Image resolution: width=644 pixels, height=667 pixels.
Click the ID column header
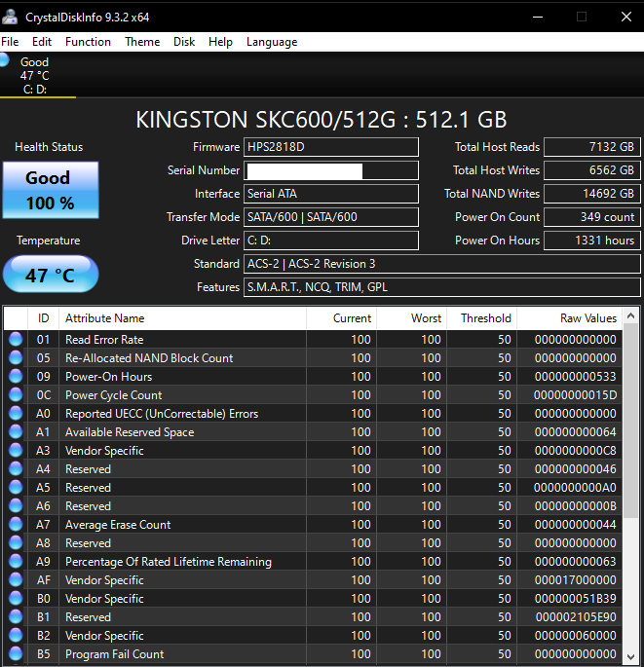43,318
